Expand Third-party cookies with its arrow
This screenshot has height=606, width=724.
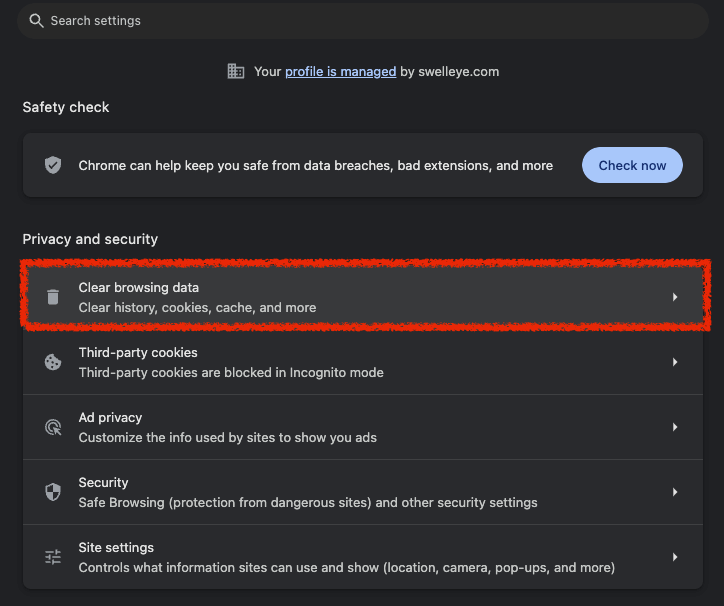675,362
